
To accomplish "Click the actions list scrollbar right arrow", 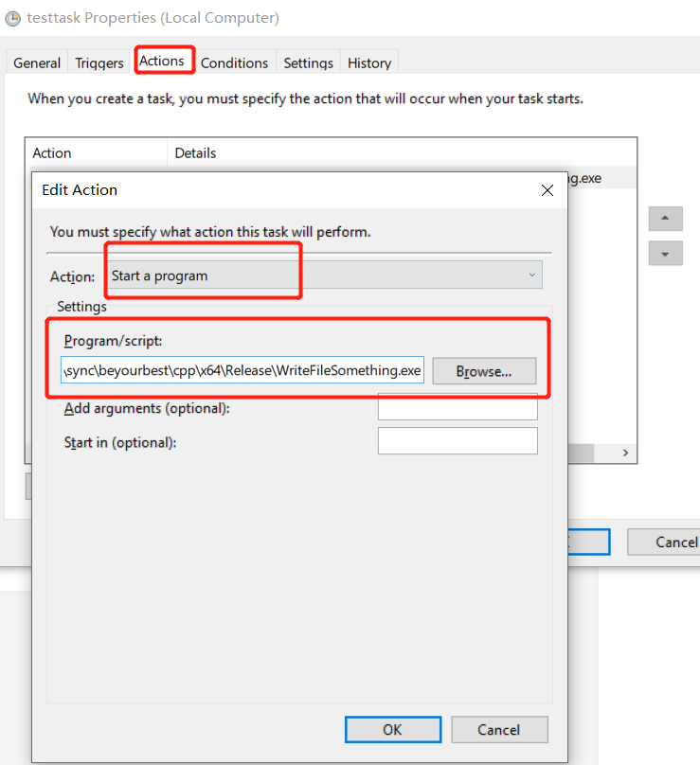I will coord(625,453).
